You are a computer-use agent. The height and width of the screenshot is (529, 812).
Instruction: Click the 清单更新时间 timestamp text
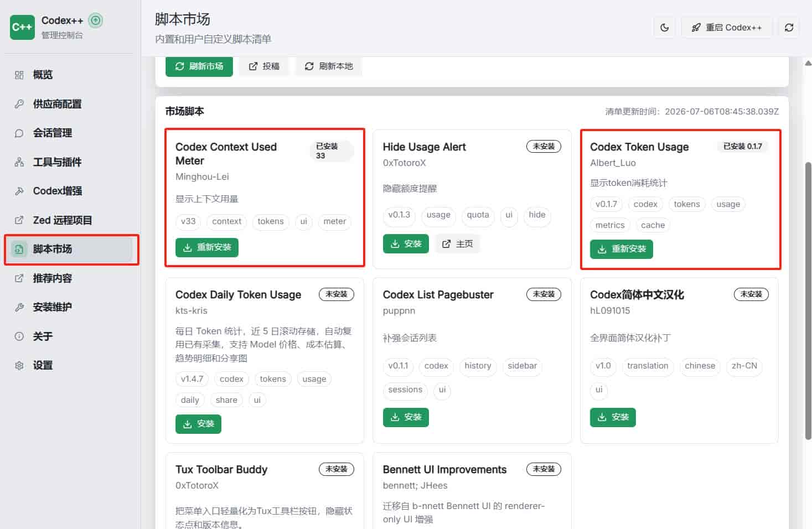click(692, 111)
